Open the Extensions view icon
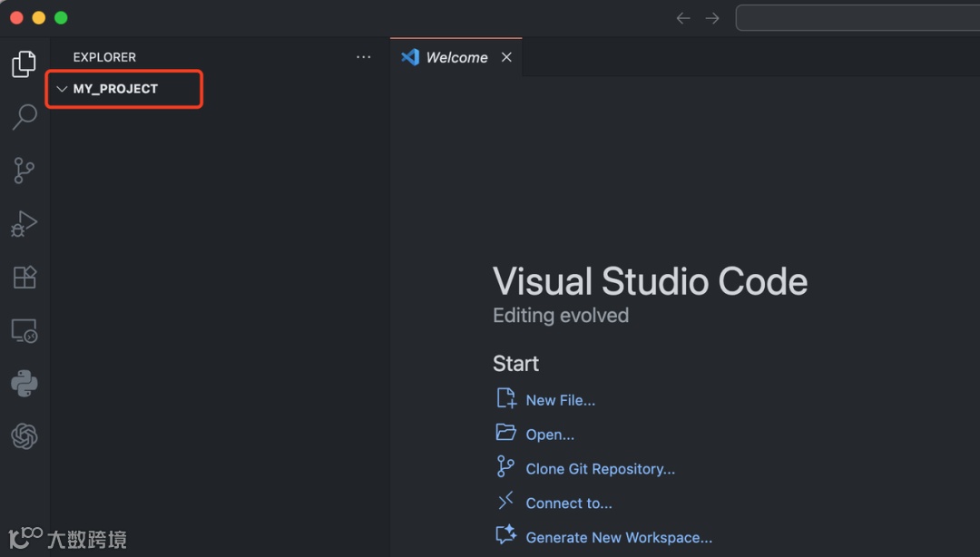 (x=24, y=277)
